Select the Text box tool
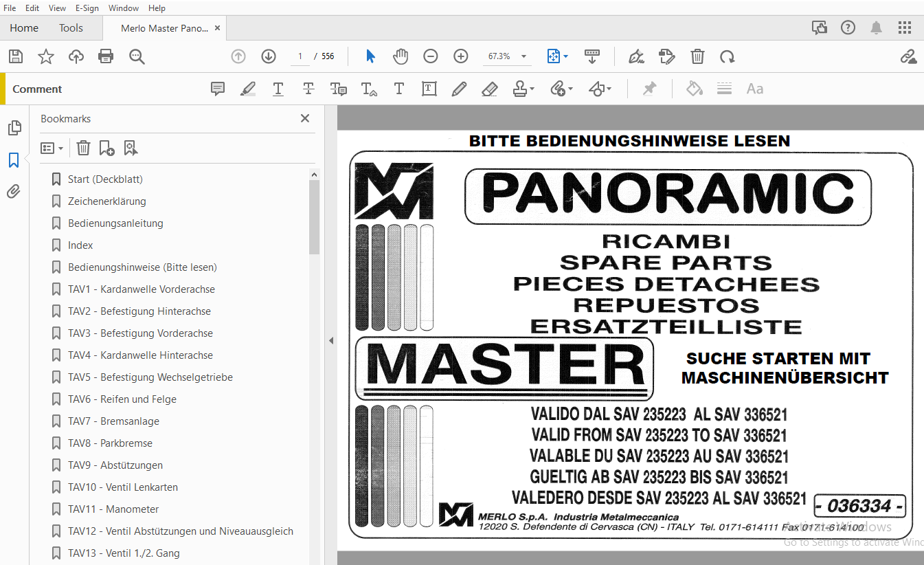 pyautogui.click(x=429, y=89)
